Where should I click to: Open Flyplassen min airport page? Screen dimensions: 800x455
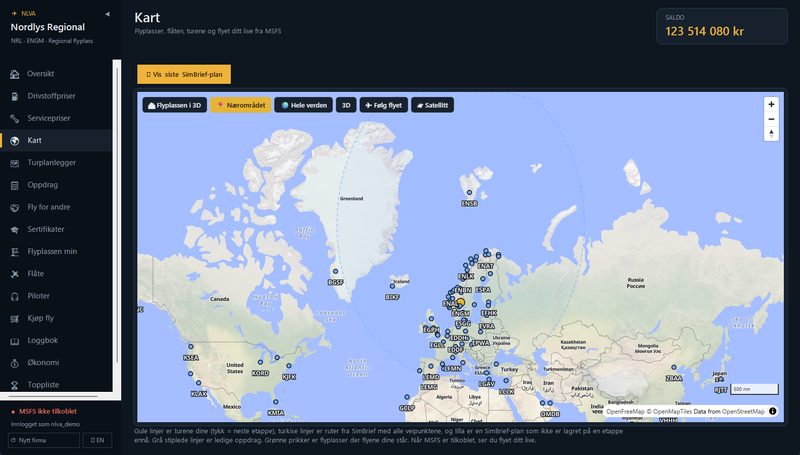[x=56, y=251]
